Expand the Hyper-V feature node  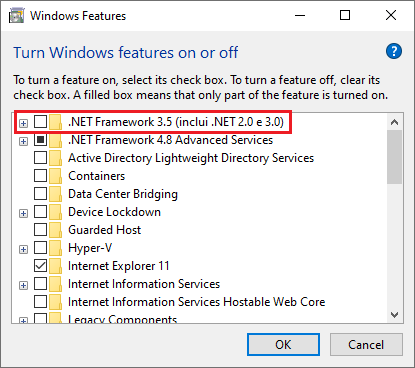point(23,249)
